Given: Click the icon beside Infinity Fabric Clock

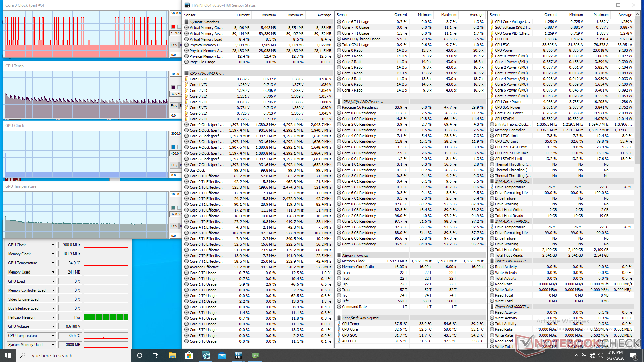Looking at the screenshot, I should pos(492,124).
